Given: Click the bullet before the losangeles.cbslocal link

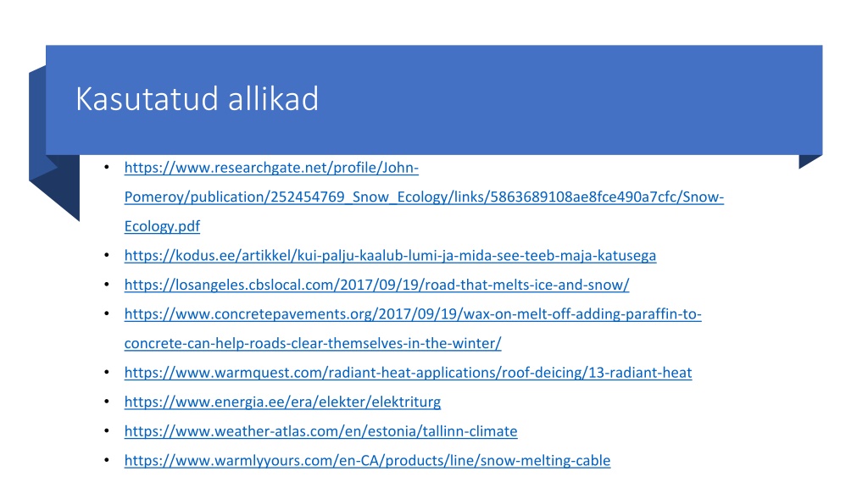Looking at the screenshot, I should click(107, 285).
